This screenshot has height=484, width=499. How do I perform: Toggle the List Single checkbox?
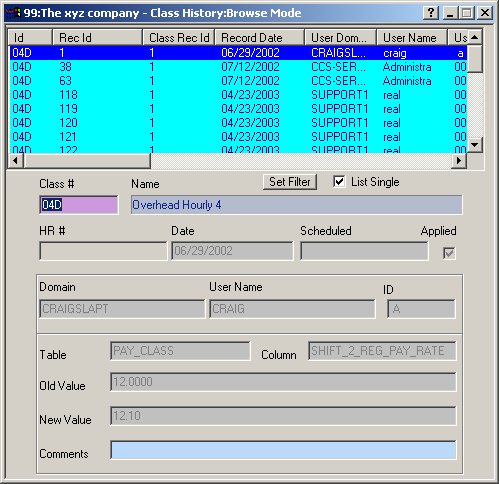coord(339,182)
